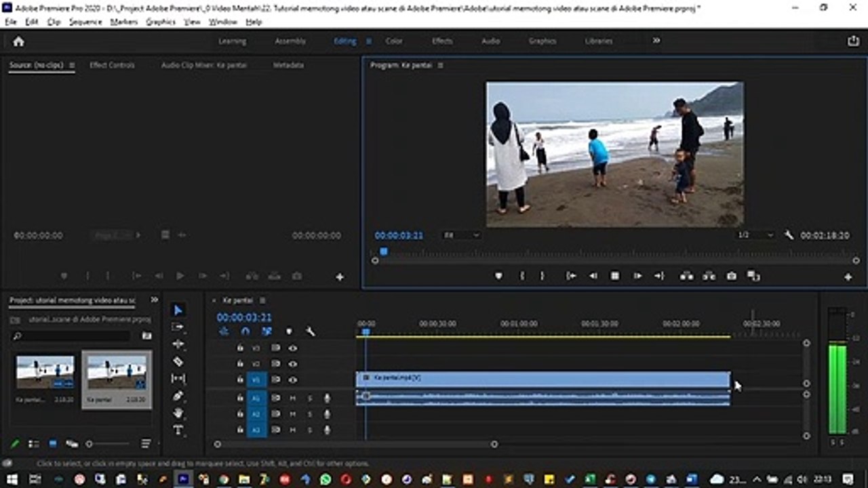The width and height of the screenshot is (868, 488).
Task: Select the Pen tool
Action: click(x=178, y=396)
